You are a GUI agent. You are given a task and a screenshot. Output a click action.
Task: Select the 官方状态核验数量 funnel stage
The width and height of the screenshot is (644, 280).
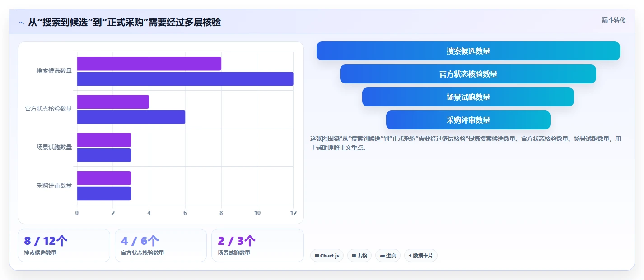click(x=468, y=74)
